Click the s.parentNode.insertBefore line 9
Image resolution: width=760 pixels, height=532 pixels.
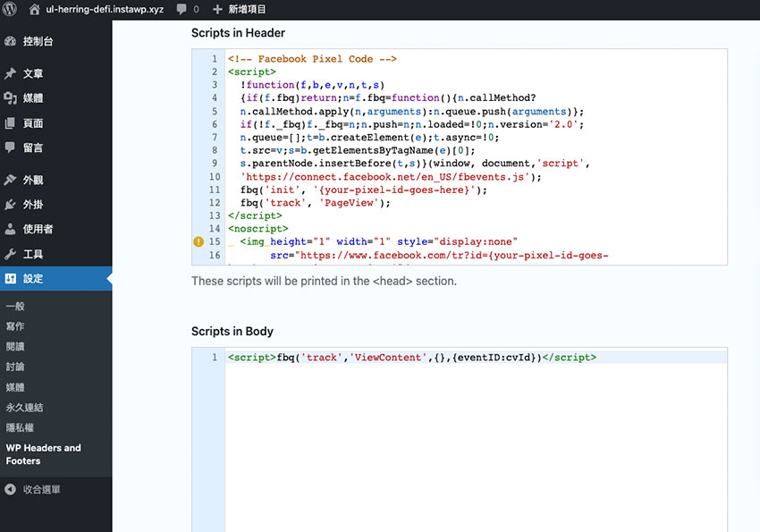(x=415, y=164)
